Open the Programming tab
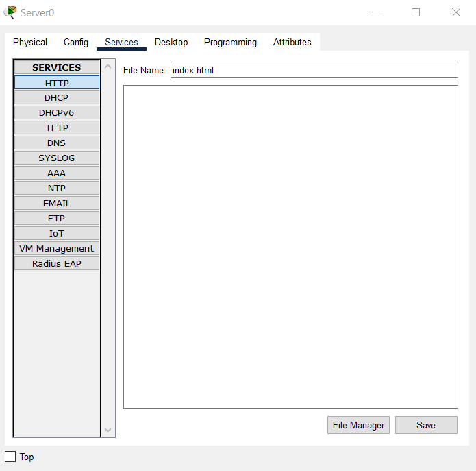476x471 pixels. tap(230, 42)
